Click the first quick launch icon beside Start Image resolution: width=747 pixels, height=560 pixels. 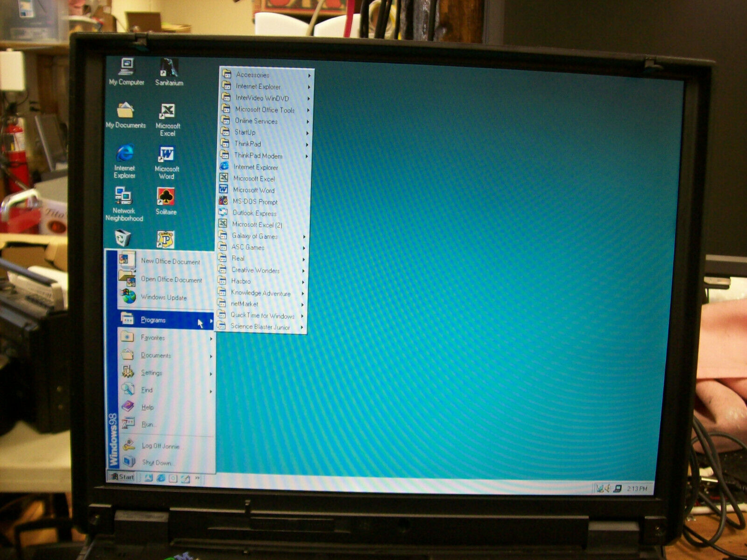149,477
